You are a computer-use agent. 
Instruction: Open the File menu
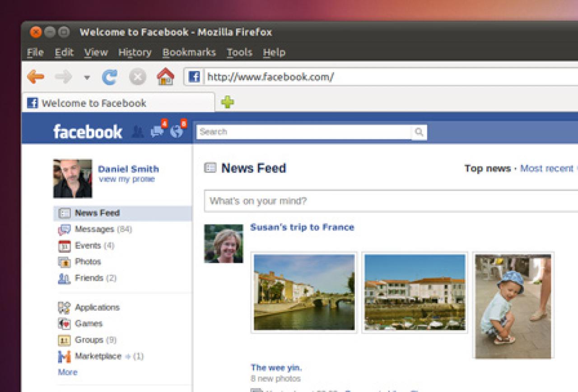click(35, 52)
